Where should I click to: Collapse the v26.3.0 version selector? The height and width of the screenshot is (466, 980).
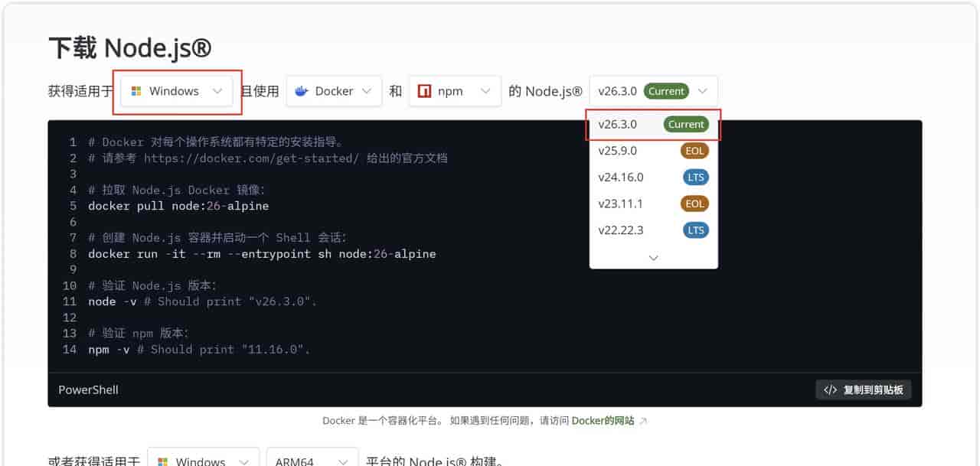[653, 91]
